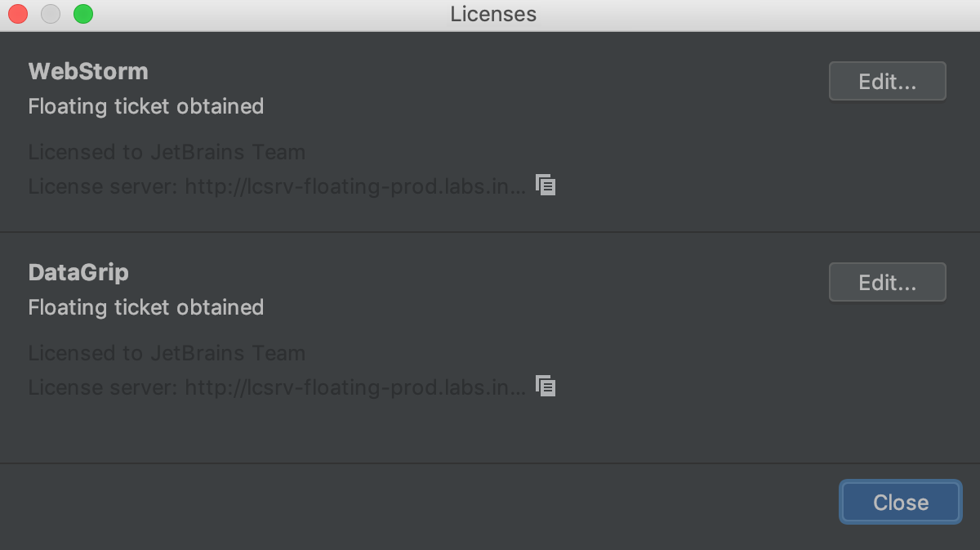Click the WebStorm license server address text

(278, 186)
